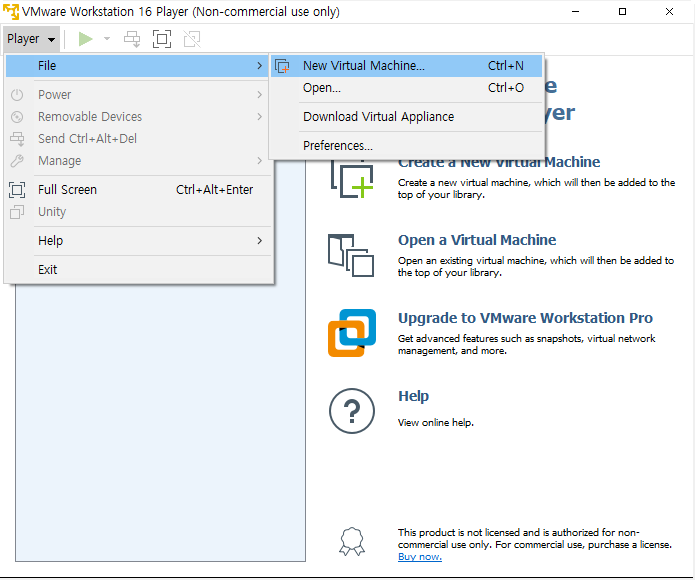Expand the Manage submenu arrow

(259, 161)
